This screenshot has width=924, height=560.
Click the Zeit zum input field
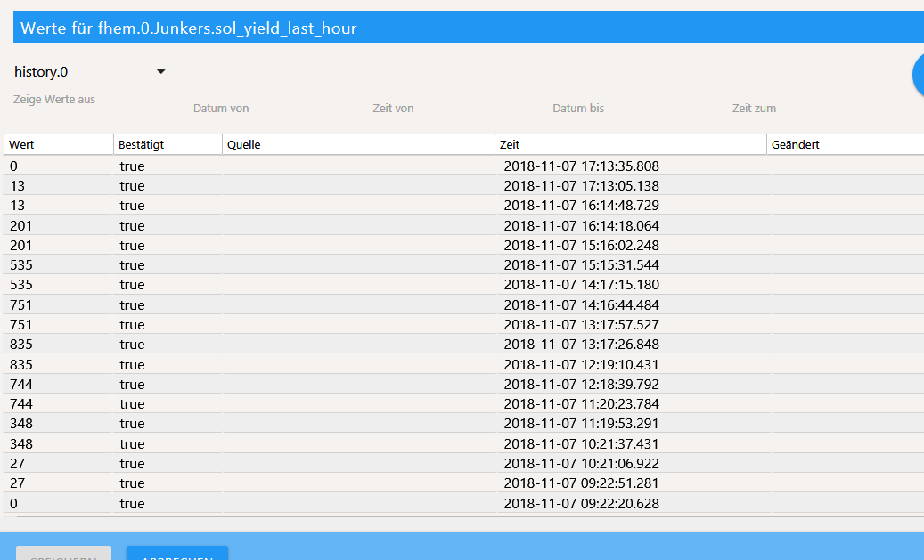click(x=812, y=80)
